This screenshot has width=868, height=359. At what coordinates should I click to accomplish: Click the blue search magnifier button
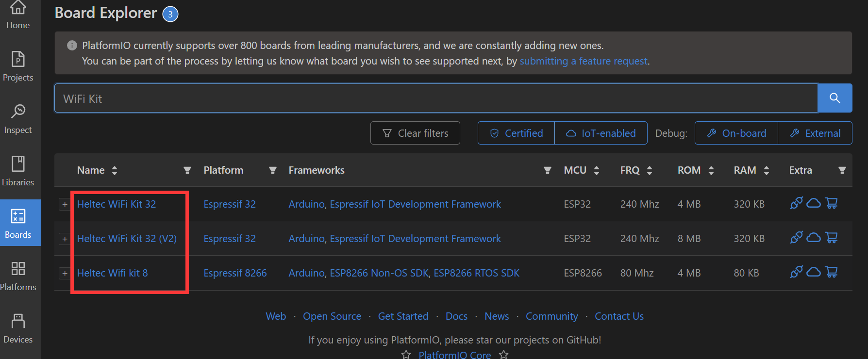[835, 98]
